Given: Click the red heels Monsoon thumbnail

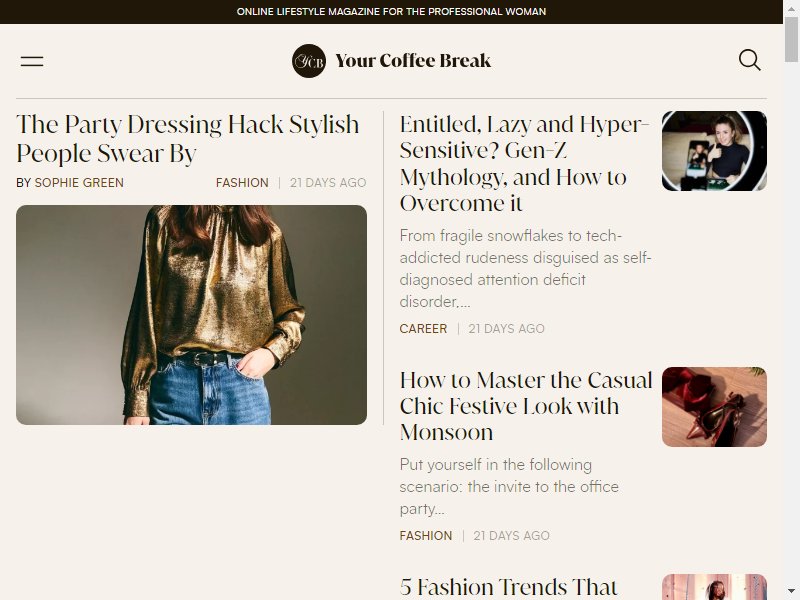Looking at the screenshot, I should [x=714, y=407].
